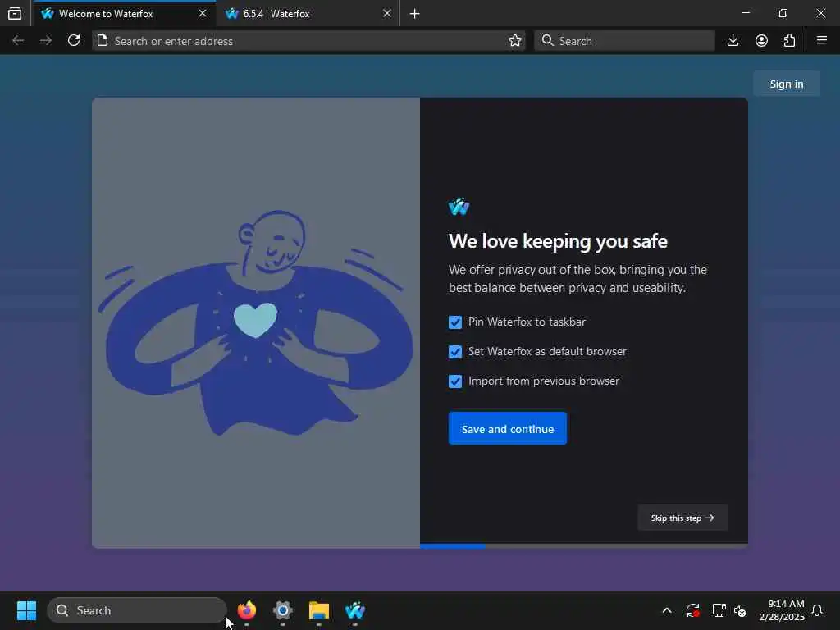
Task: Switch to the Welcome to Waterfox tab
Action: 125,13
